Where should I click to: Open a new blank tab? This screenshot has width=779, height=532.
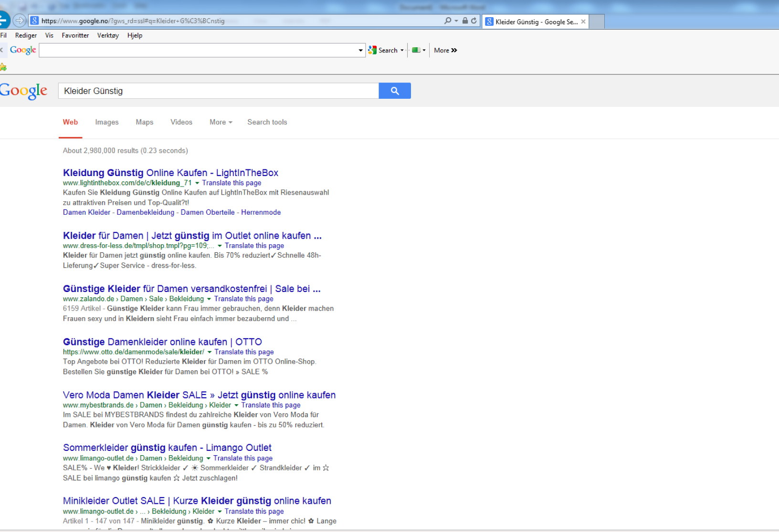coord(597,22)
